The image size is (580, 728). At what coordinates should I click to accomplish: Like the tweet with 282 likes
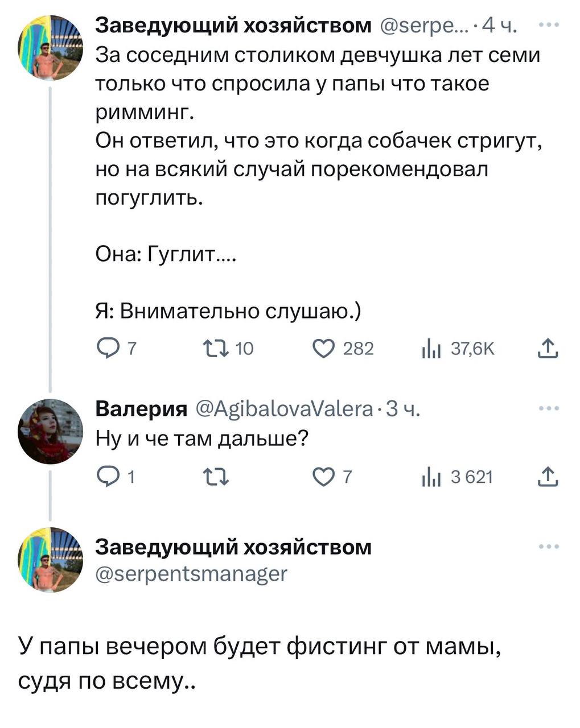[x=324, y=348]
